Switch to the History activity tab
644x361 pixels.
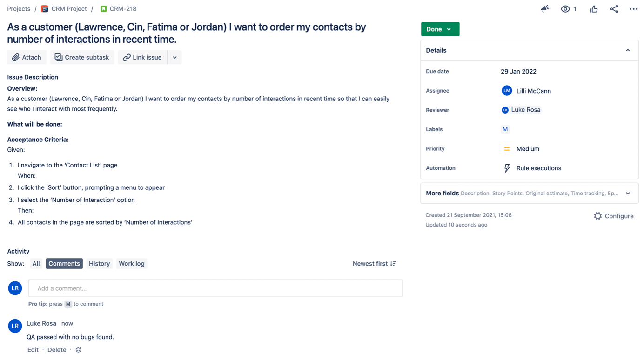point(99,264)
